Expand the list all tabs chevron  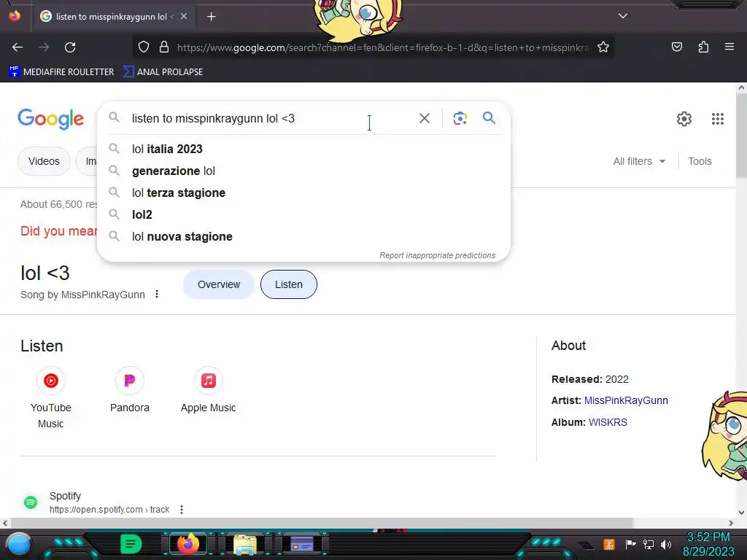click(x=623, y=16)
